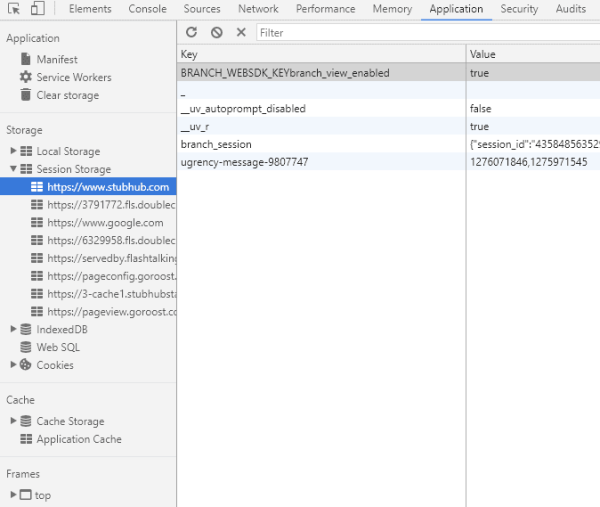Select pageview.goroost session storage entry
The height and width of the screenshot is (507, 600).
[x=88, y=311]
